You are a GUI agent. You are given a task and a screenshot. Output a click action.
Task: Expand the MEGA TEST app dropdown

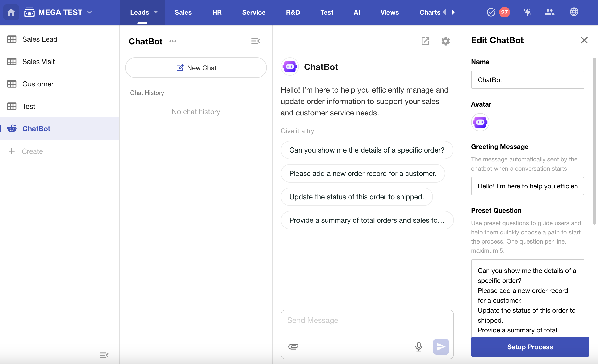click(89, 12)
